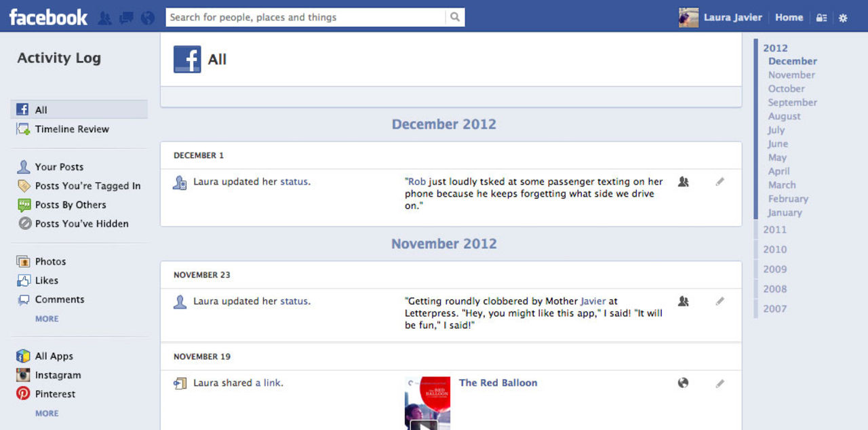Filter activity by Instagram
868x430 pixels.
pos(58,375)
